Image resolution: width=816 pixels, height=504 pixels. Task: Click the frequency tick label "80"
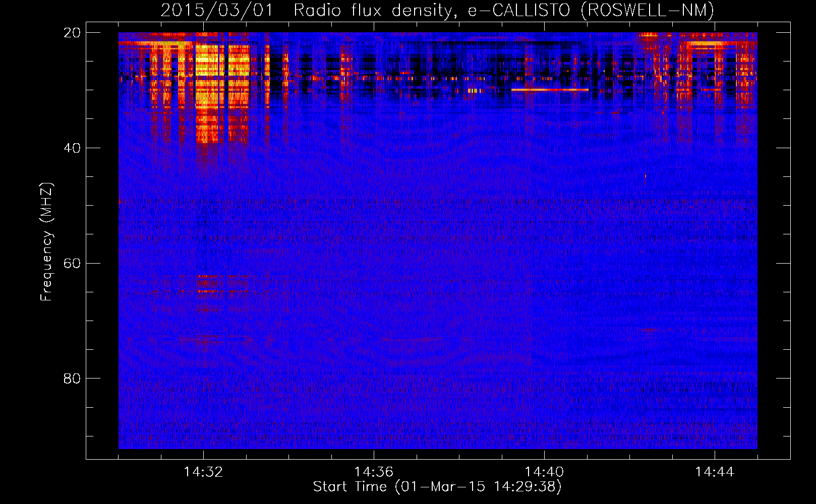(72, 378)
